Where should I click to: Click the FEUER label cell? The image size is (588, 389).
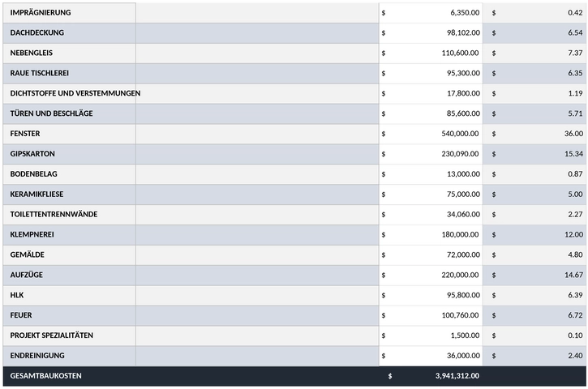pyautogui.click(x=70, y=316)
